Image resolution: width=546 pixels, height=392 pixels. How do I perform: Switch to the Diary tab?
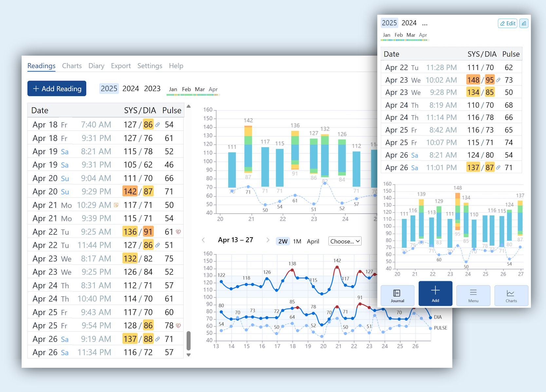[x=96, y=66]
